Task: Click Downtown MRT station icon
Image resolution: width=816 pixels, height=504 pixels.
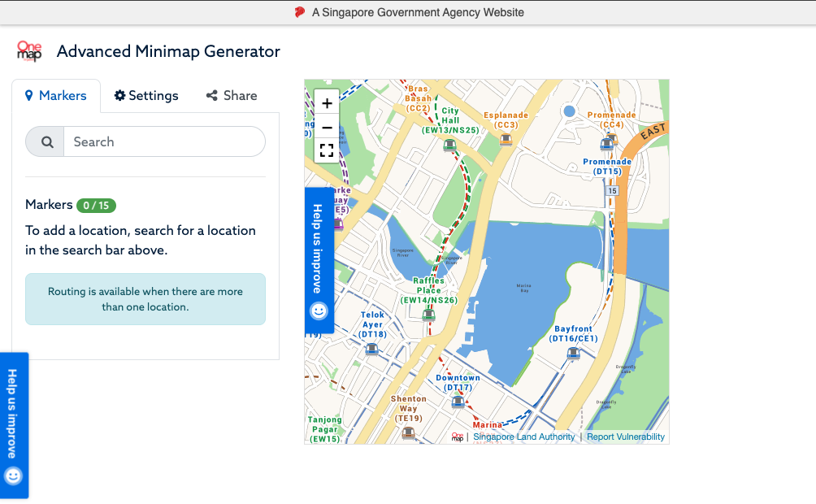Action: pos(458,401)
